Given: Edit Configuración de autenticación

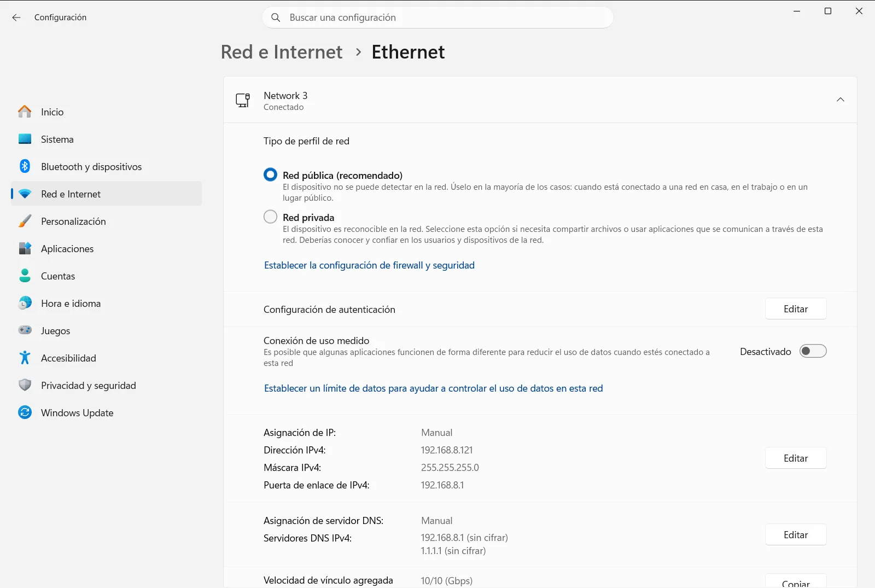Looking at the screenshot, I should [796, 309].
